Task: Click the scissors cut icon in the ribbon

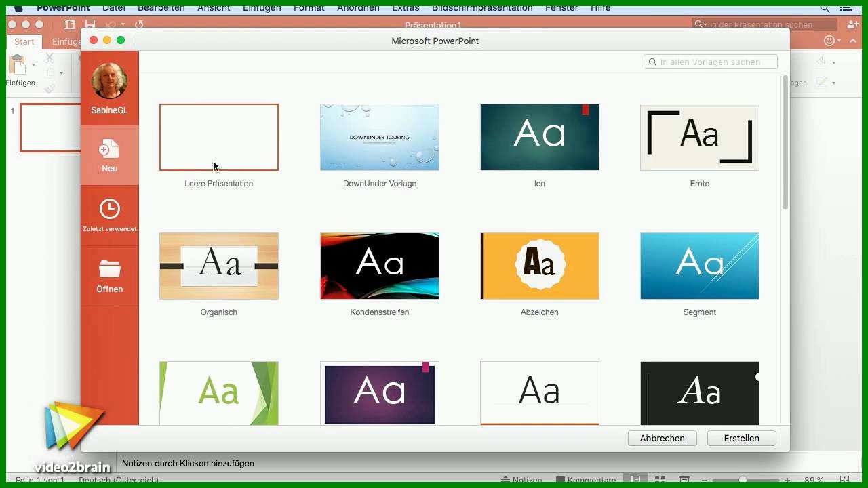Action: [x=50, y=58]
